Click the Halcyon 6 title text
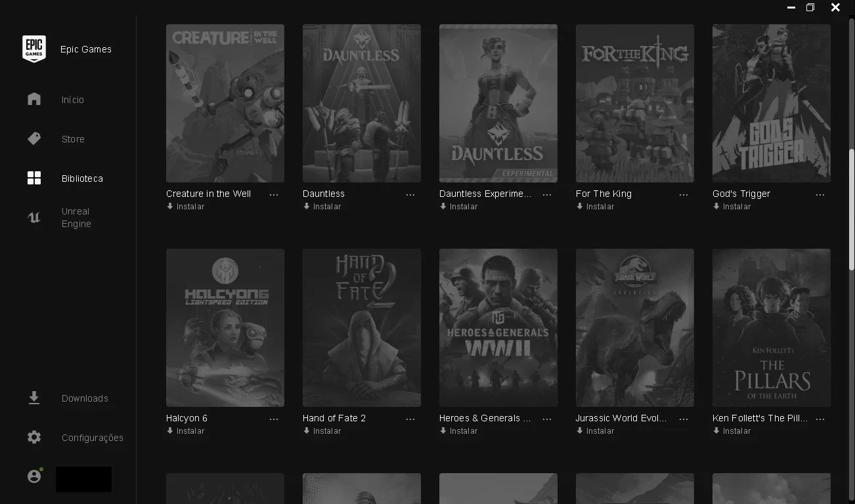The height and width of the screenshot is (504, 855). pyautogui.click(x=186, y=418)
